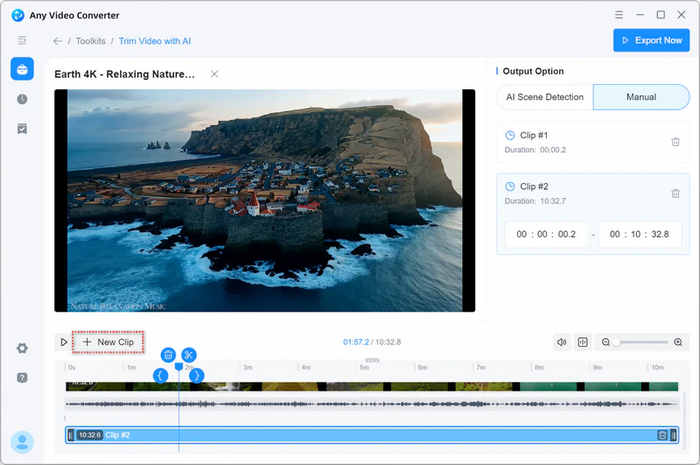Zoom in the timeline with plus magnifier
The image size is (700, 465).
(x=678, y=342)
